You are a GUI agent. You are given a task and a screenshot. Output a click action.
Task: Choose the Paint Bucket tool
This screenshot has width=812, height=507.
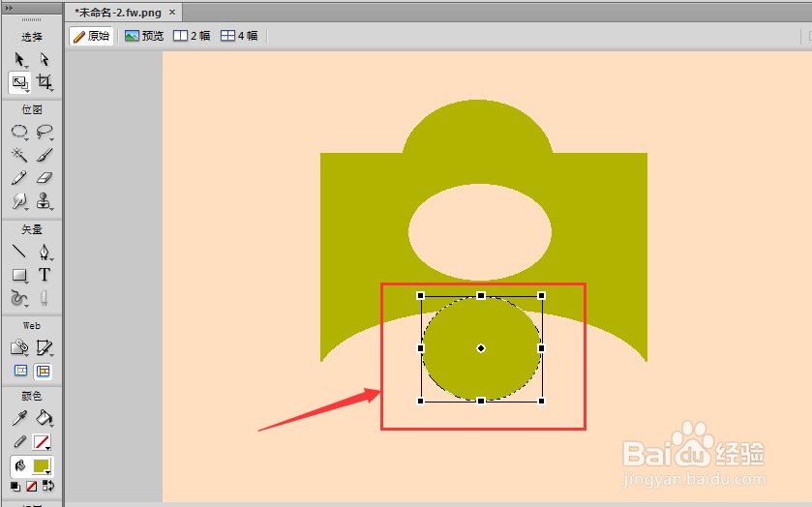pyautogui.click(x=45, y=417)
